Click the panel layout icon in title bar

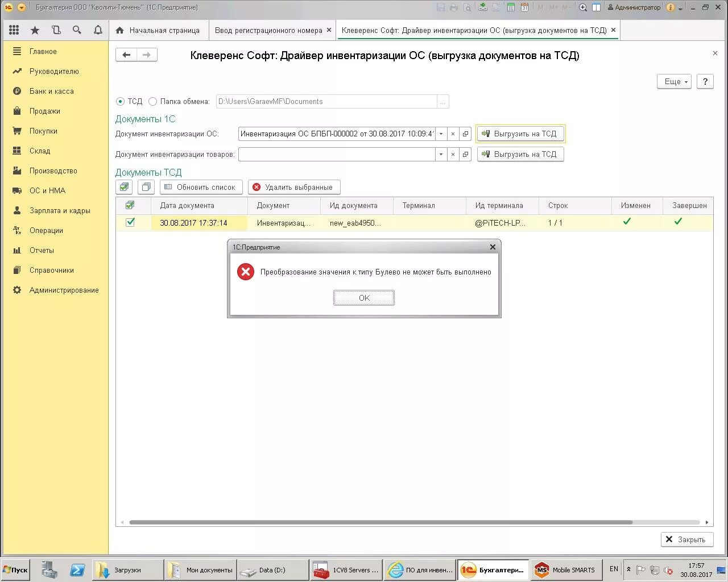pyautogui.click(x=596, y=7)
